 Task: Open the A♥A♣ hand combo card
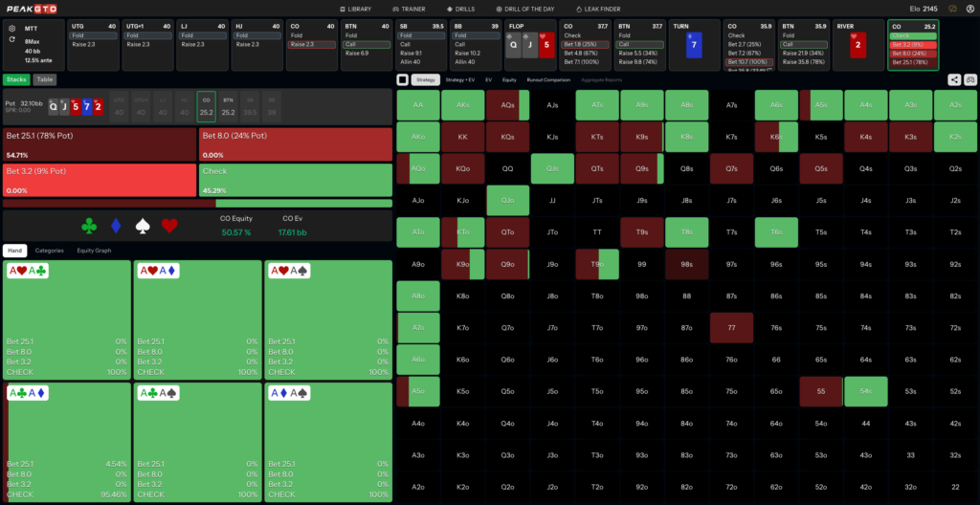tap(67, 320)
